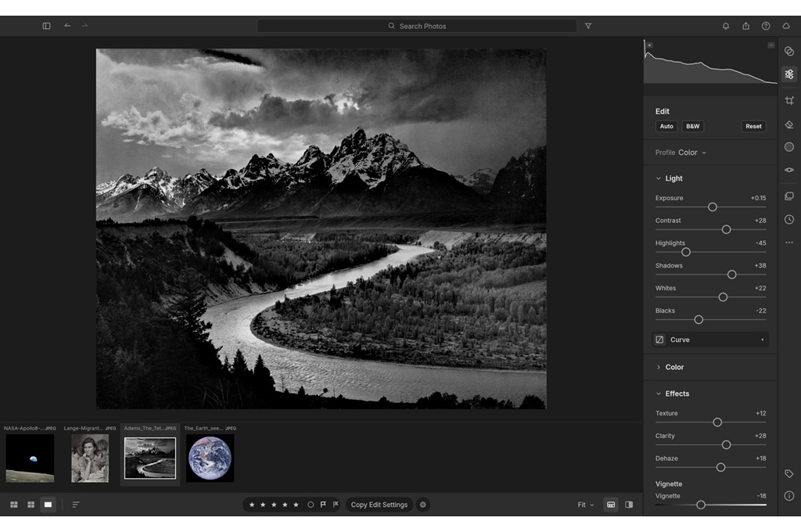Switch to square grid view
Image resolution: width=801 pixels, height=532 pixels.
31,505
